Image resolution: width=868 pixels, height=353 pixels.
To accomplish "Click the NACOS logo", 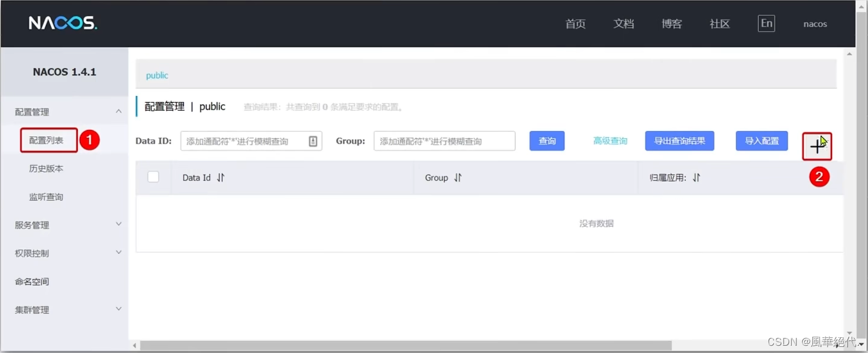I will pos(63,24).
